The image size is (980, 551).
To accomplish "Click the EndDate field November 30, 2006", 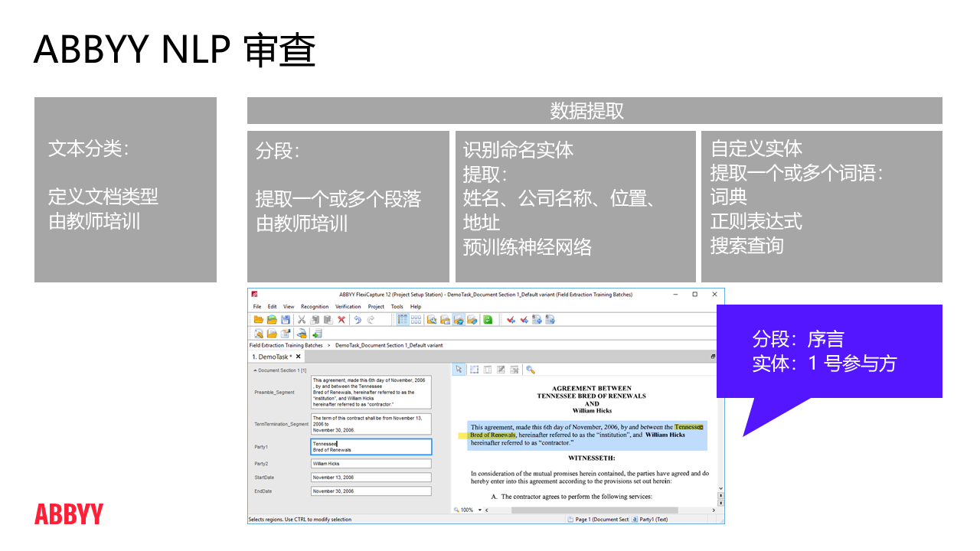I will (371, 491).
